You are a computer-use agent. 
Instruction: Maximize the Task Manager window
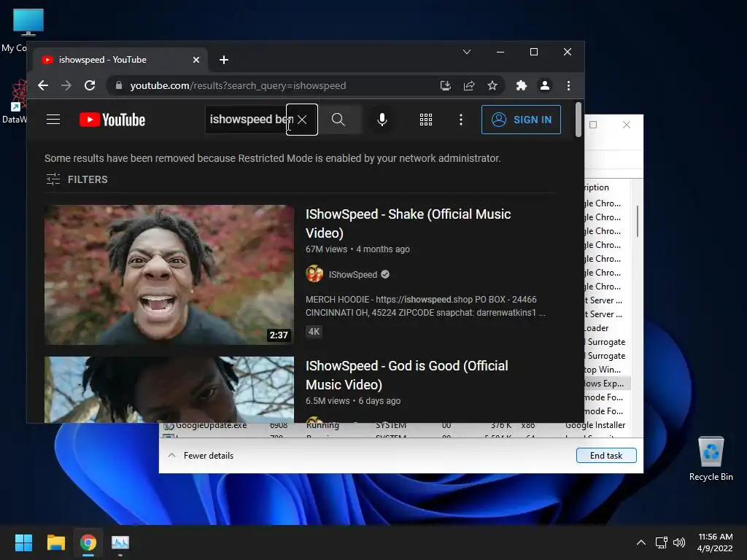593,125
